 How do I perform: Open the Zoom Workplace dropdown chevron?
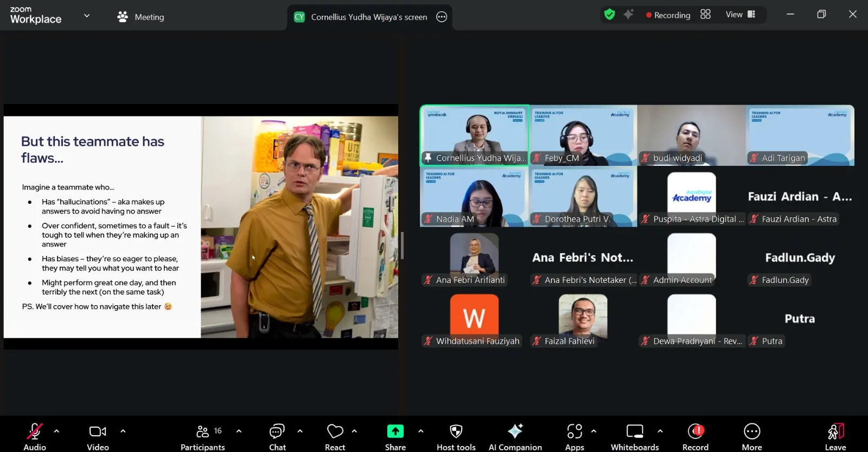[x=87, y=16]
